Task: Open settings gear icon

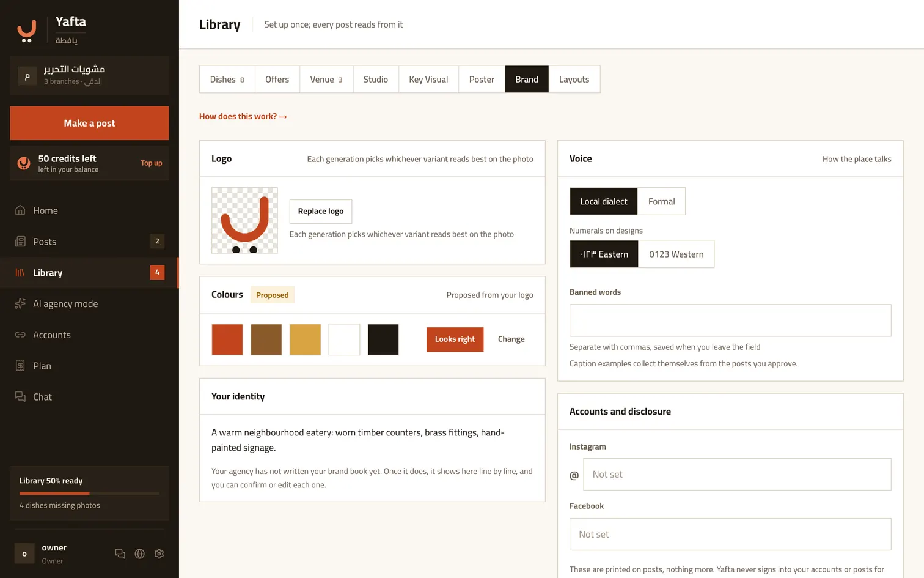Action: coord(159,554)
